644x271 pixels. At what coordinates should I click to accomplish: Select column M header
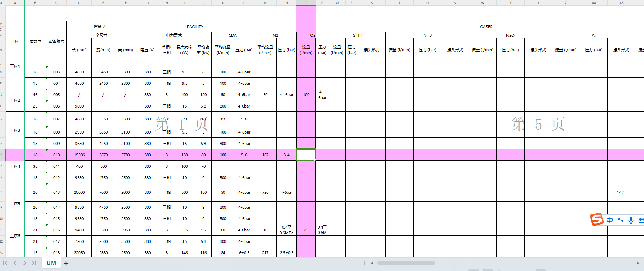click(x=265, y=3)
